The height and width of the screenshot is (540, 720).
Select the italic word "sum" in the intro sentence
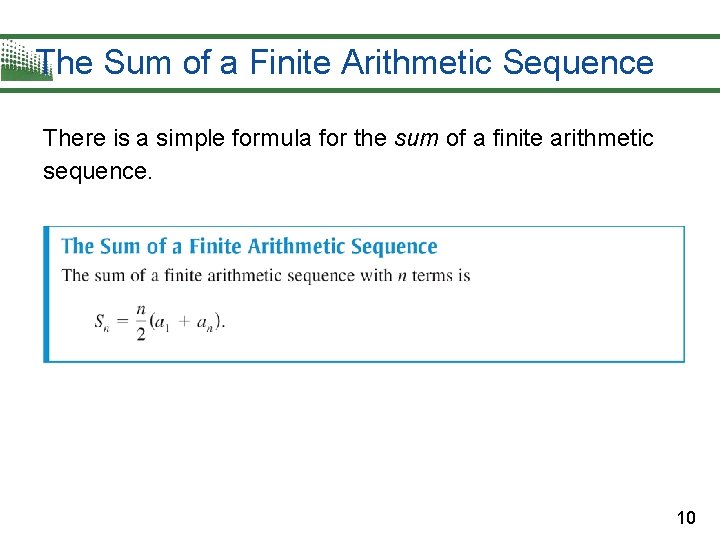click(x=417, y=138)
